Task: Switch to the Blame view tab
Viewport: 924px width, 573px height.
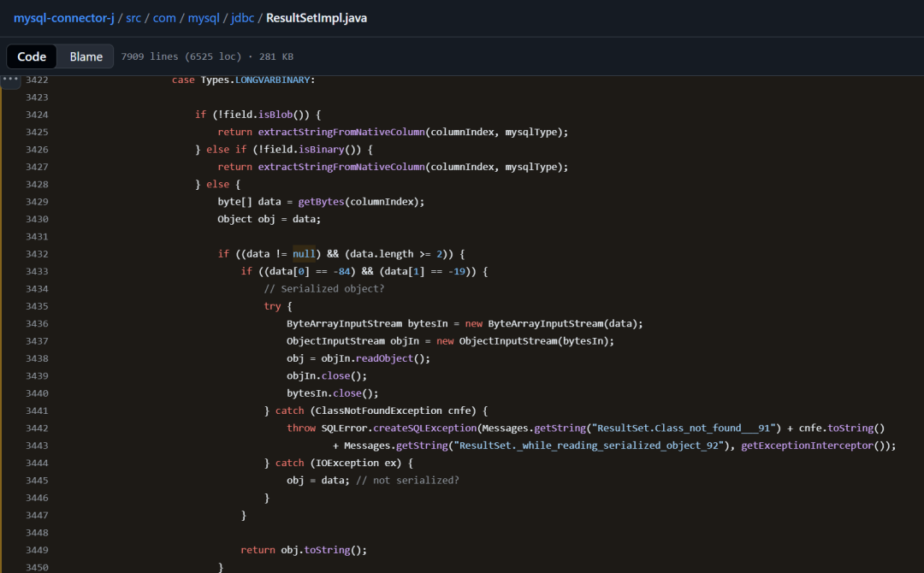Action: point(86,56)
